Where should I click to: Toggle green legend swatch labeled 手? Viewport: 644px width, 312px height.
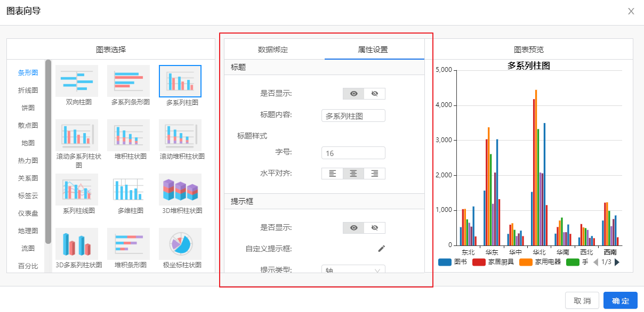coord(573,262)
